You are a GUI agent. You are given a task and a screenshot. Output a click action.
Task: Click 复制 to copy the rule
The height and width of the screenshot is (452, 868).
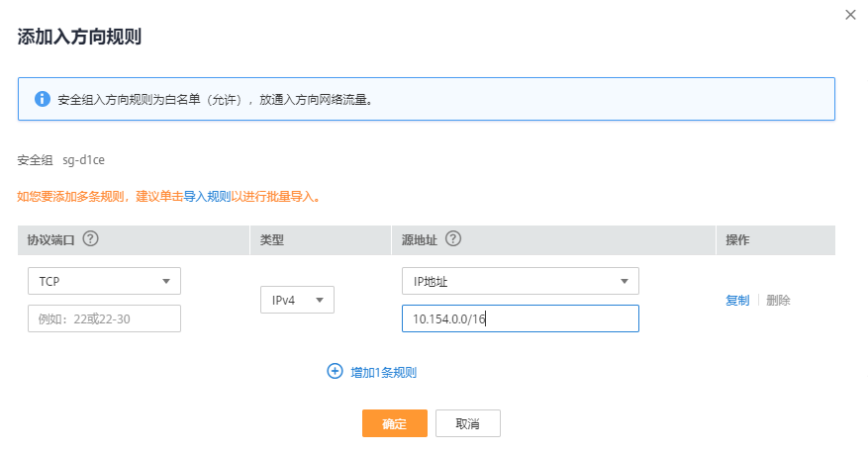[737, 301]
